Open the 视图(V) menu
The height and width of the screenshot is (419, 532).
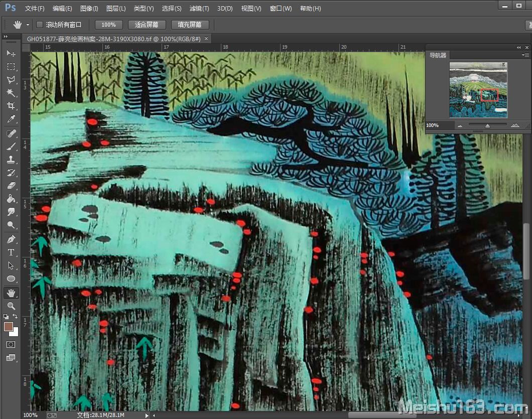[251, 8]
